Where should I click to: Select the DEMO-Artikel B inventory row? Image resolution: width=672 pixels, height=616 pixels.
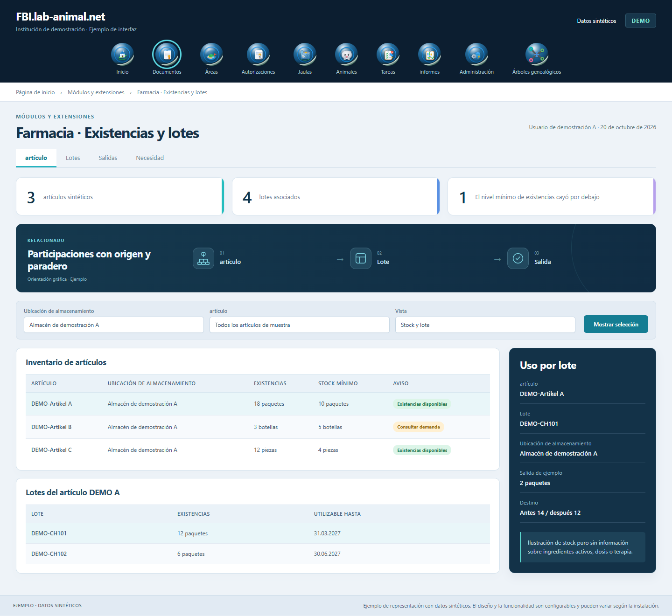[258, 427]
